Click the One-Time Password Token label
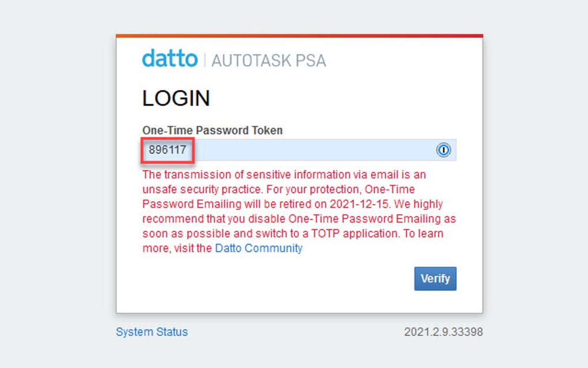This screenshot has width=588, height=368. click(212, 130)
